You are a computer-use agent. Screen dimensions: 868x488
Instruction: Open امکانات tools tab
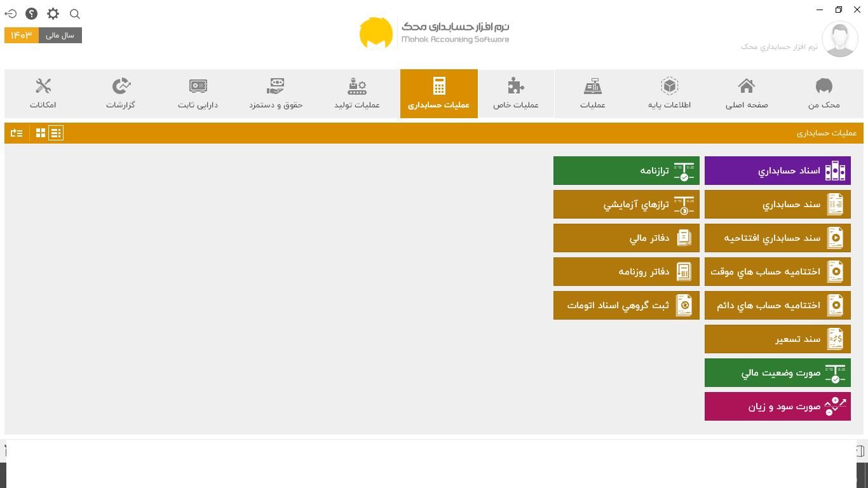coord(43,93)
